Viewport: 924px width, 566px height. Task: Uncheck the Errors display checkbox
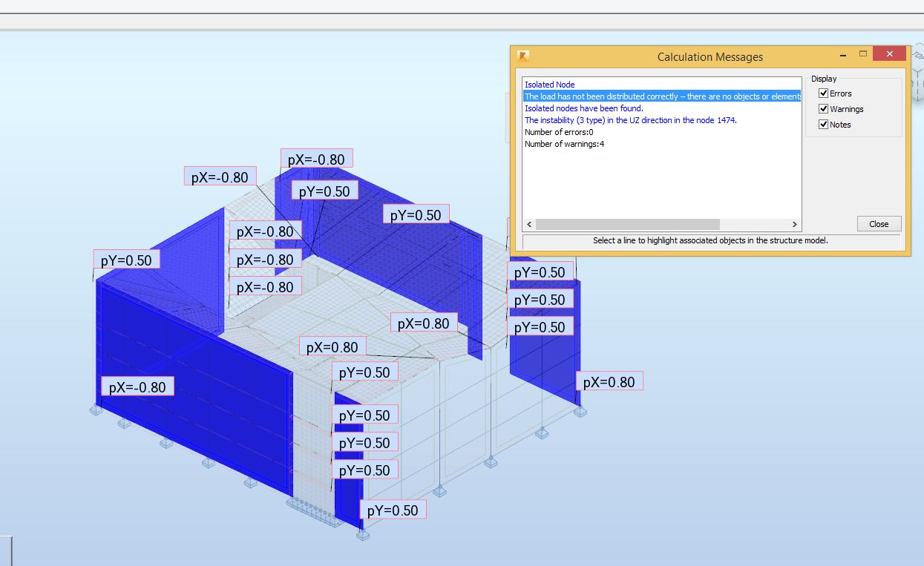(x=823, y=93)
